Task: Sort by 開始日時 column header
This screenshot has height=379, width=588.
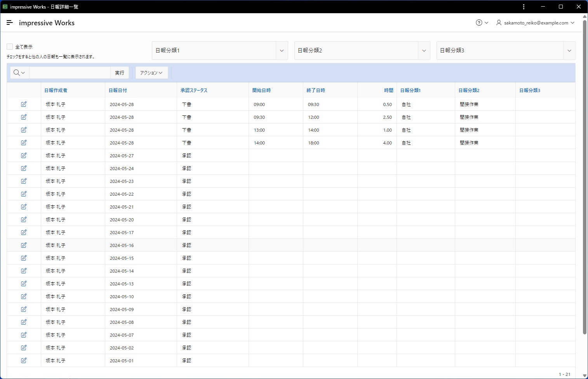Action: 261,90
